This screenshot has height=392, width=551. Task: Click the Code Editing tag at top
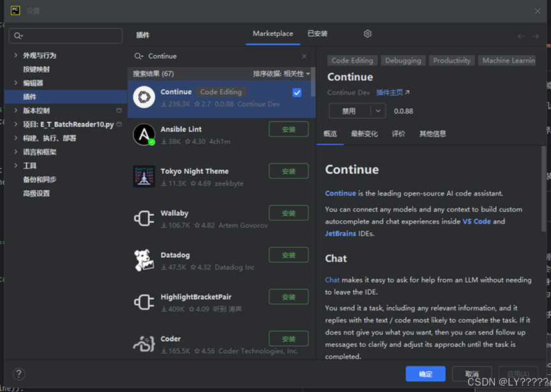click(x=352, y=60)
